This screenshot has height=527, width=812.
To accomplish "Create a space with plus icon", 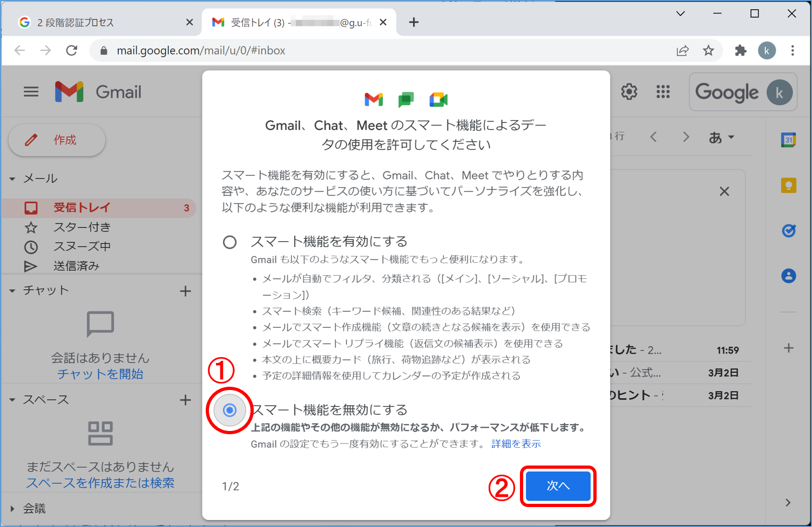I will tap(185, 400).
